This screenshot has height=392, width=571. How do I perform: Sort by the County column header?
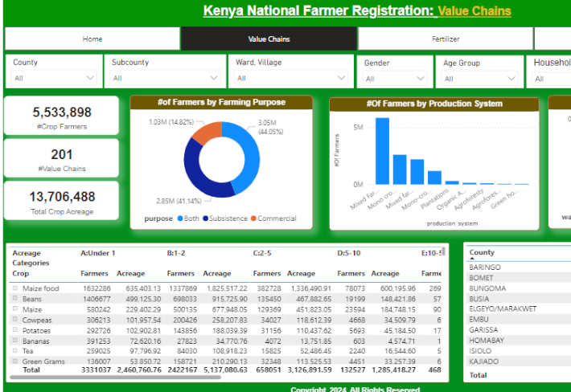482,252
